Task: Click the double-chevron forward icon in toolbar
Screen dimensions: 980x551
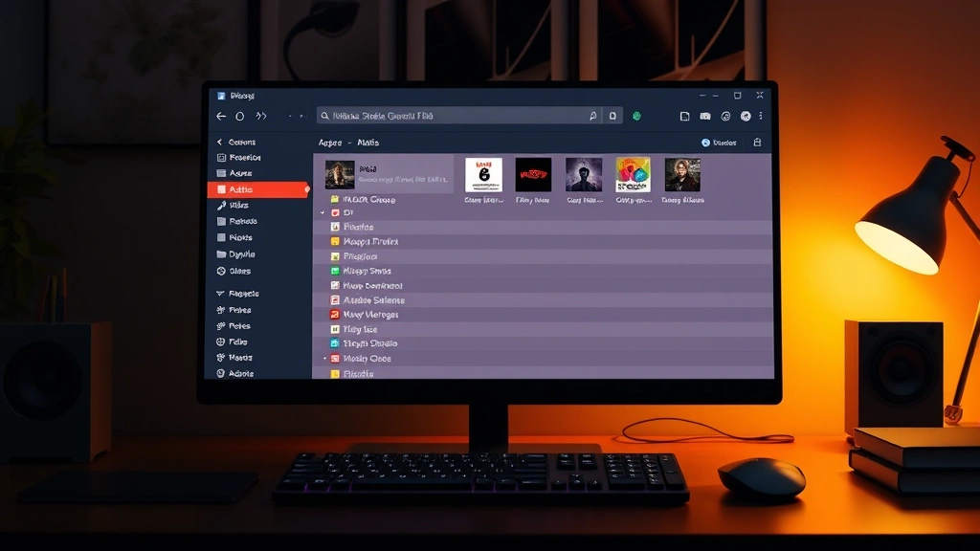Action: (261, 116)
